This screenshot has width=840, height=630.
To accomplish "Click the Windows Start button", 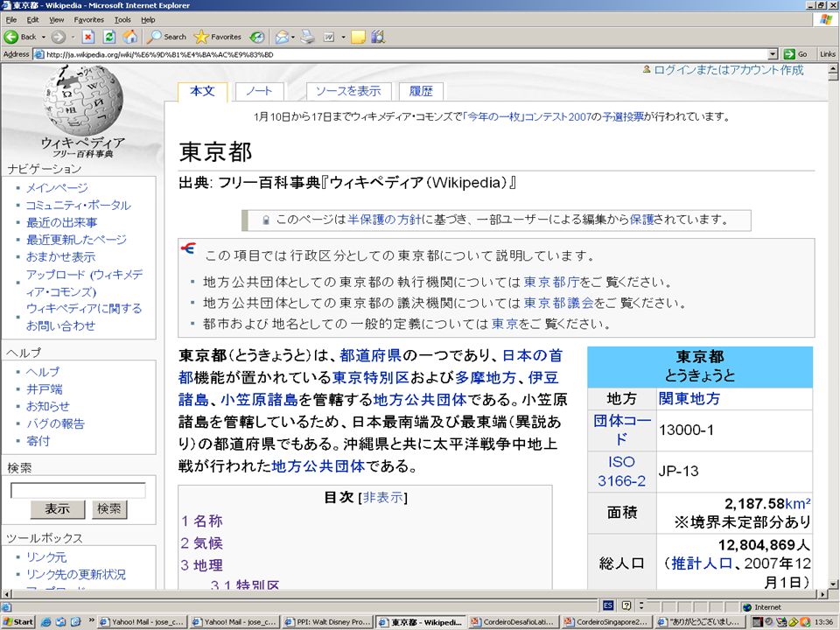I will 18,622.
